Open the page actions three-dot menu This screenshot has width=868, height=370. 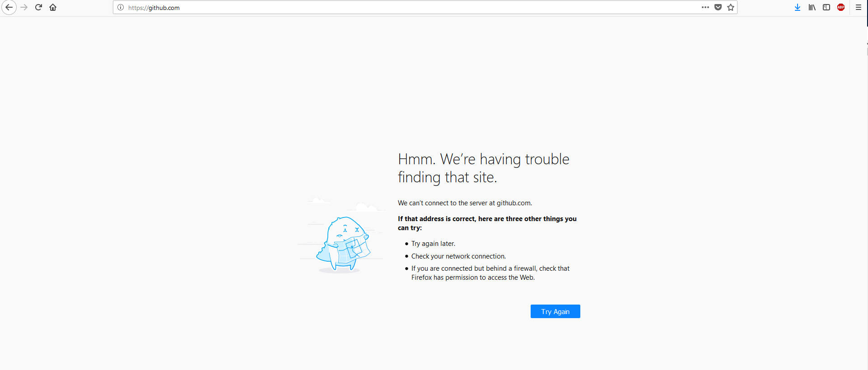point(705,7)
